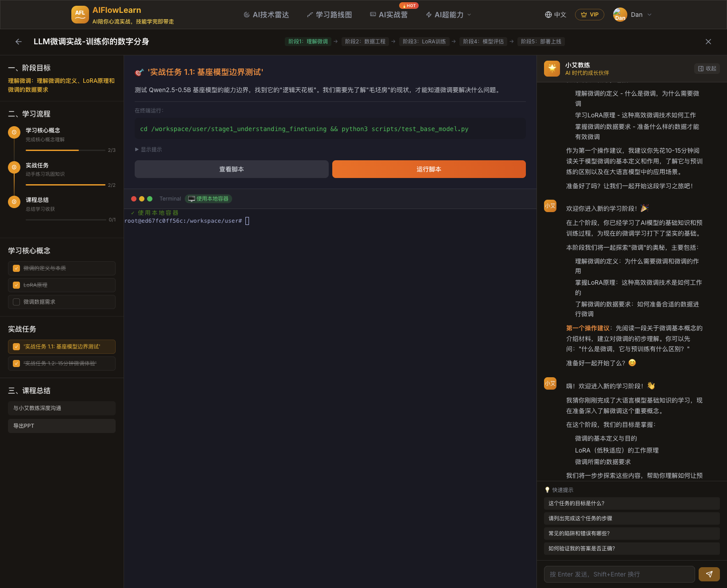
Task: Click the AFL logo icon
Action: click(x=80, y=15)
